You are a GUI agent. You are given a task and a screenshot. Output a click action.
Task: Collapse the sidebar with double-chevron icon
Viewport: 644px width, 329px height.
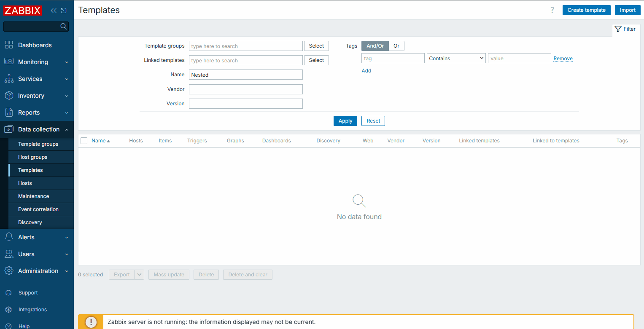click(54, 11)
